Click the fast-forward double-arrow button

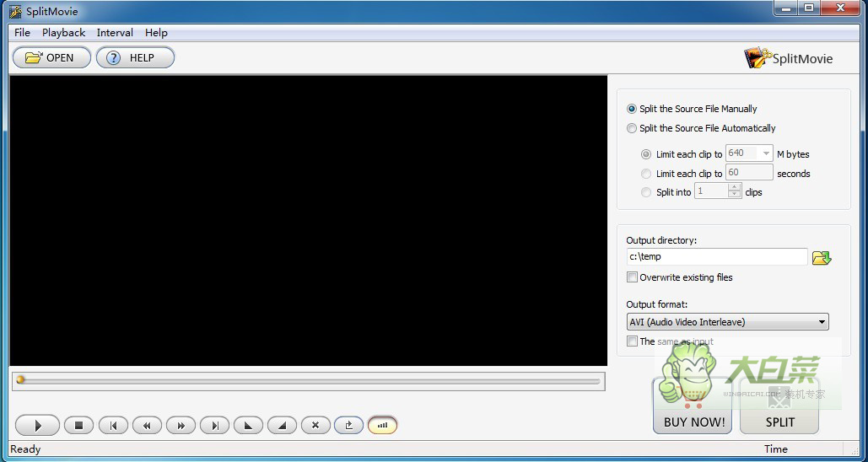pyautogui.click(x=181, y=426)
